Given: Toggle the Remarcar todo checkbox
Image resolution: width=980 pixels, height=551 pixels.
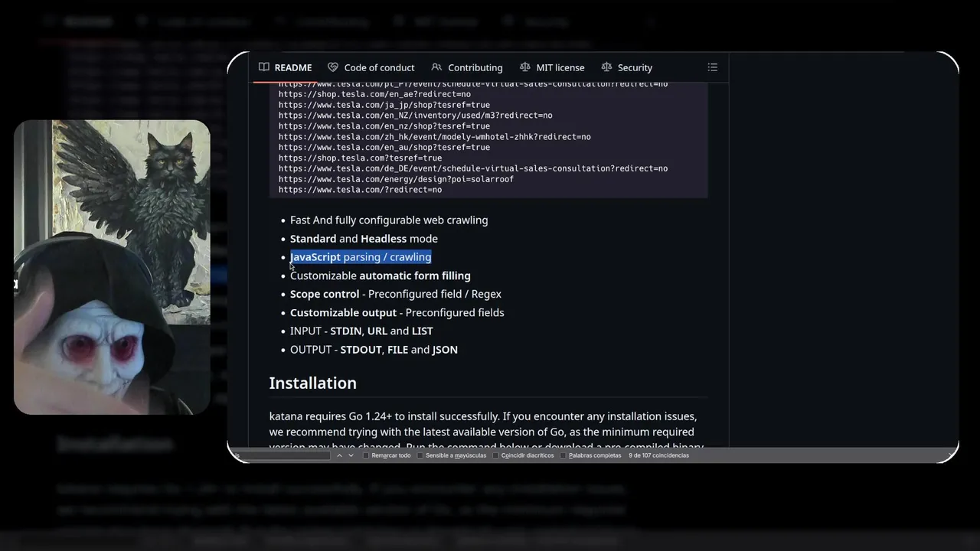Looking at the screenshot, I should 366,455.
